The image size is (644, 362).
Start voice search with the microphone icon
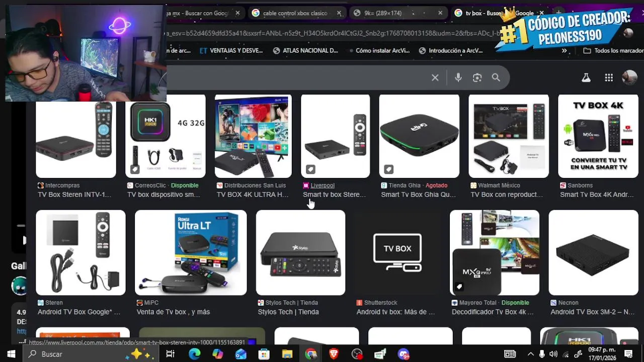458,77
